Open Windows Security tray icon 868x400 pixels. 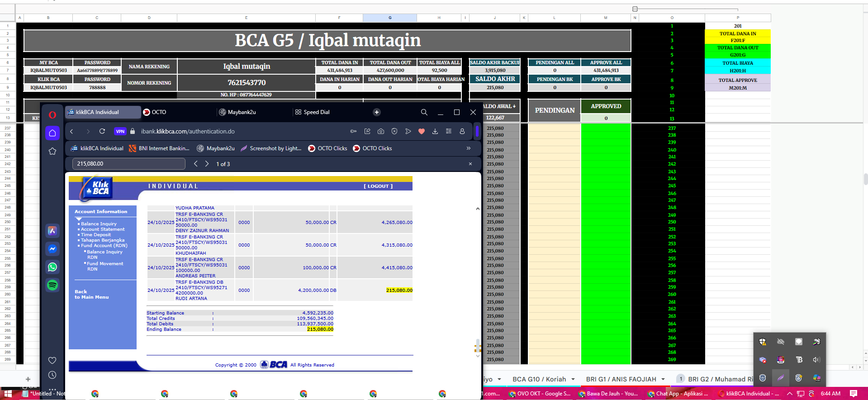click(763, 342)
